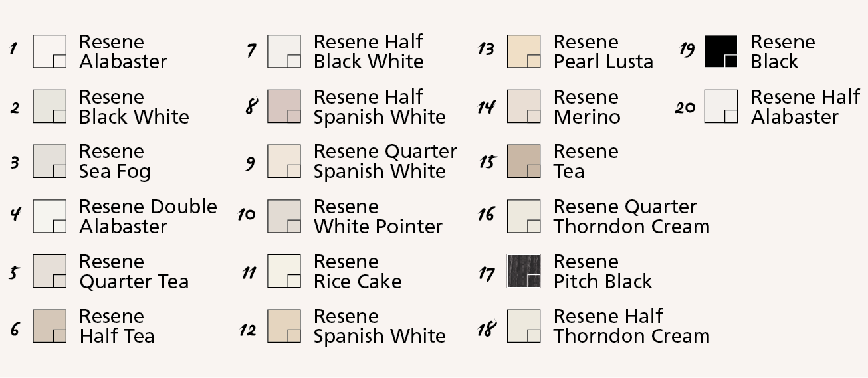
Task: Click the textured Resene Pitch Black swatch
Action: coord(524,271)
